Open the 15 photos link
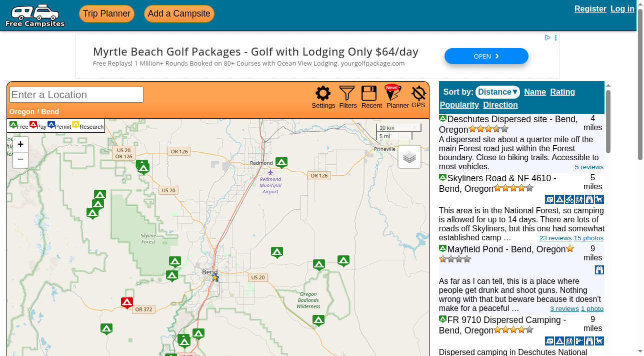Screen dimensions: 644x356 pyautogui.click(x=588, y=238)
